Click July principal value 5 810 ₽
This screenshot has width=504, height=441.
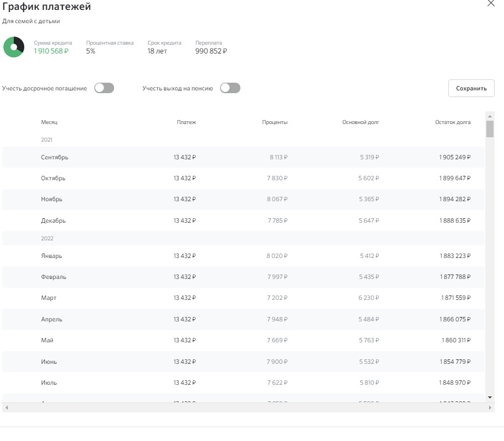point(369,383)
